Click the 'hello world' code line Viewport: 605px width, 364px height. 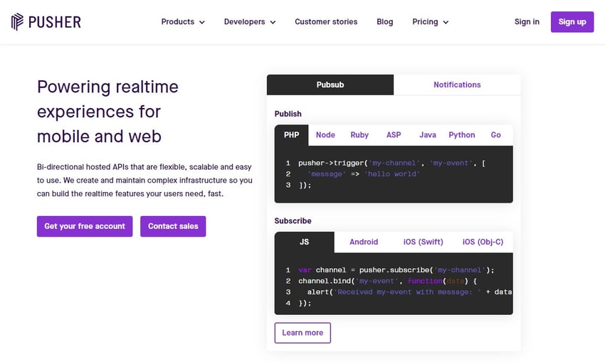[364, 174]
